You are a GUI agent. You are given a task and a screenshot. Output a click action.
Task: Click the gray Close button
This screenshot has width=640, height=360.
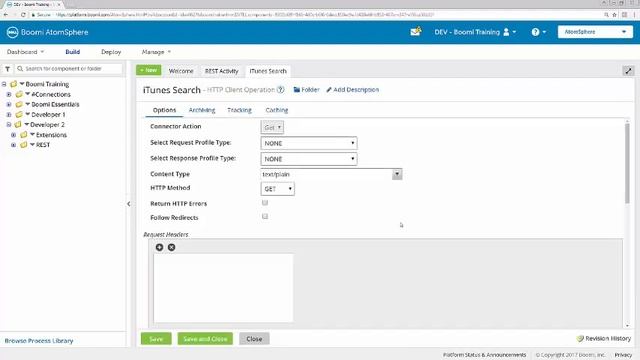(254, 339)
